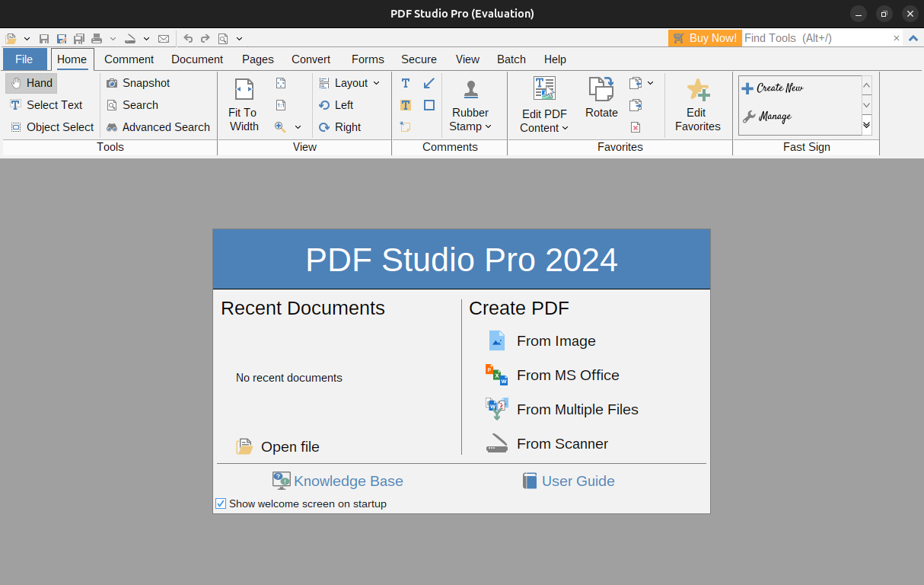The height and width of the screenshot is (585, 924).
Task: Click the Email envelope icon
Action: pos(164,38)
